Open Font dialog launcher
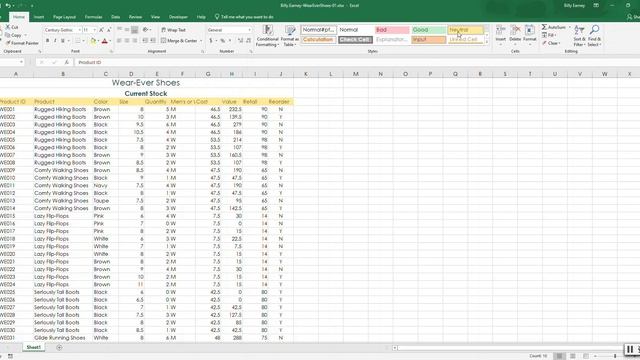Screen dimensions: 640x360 click(x=111, y=51)
